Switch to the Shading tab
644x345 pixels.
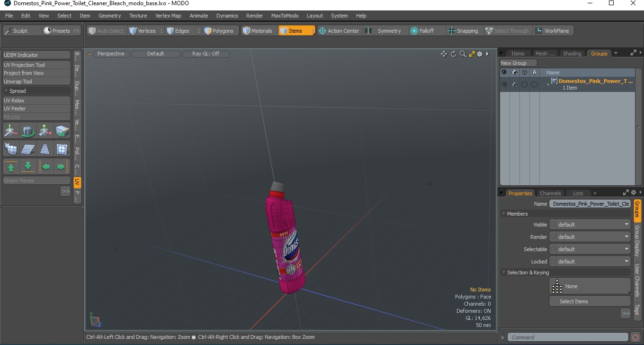click(572, 54)
